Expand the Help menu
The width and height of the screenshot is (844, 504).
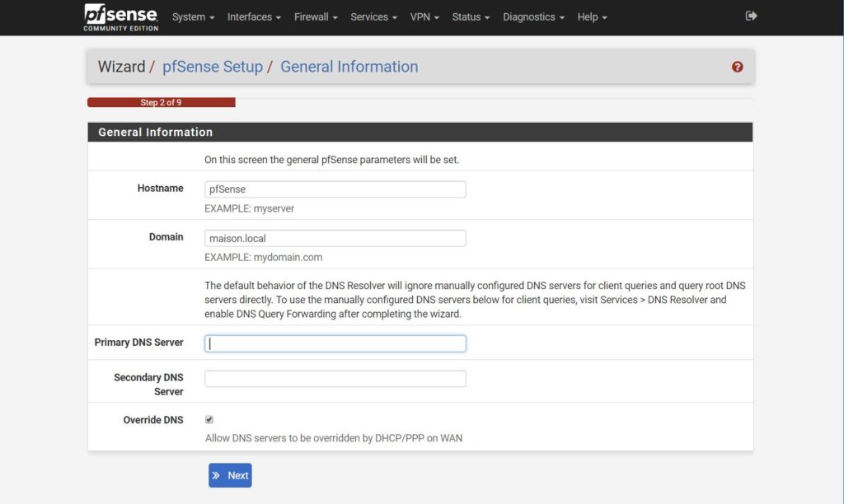coord(592,17)
